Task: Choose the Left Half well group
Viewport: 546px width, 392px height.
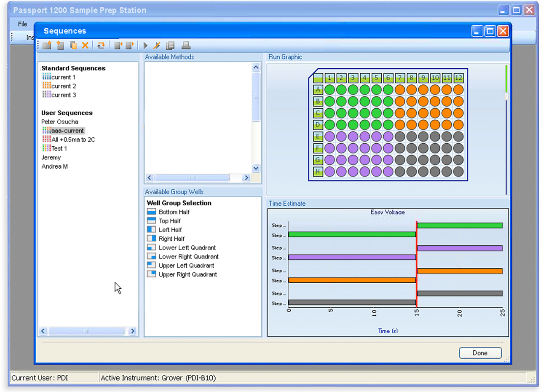Action: pos(170,230)
